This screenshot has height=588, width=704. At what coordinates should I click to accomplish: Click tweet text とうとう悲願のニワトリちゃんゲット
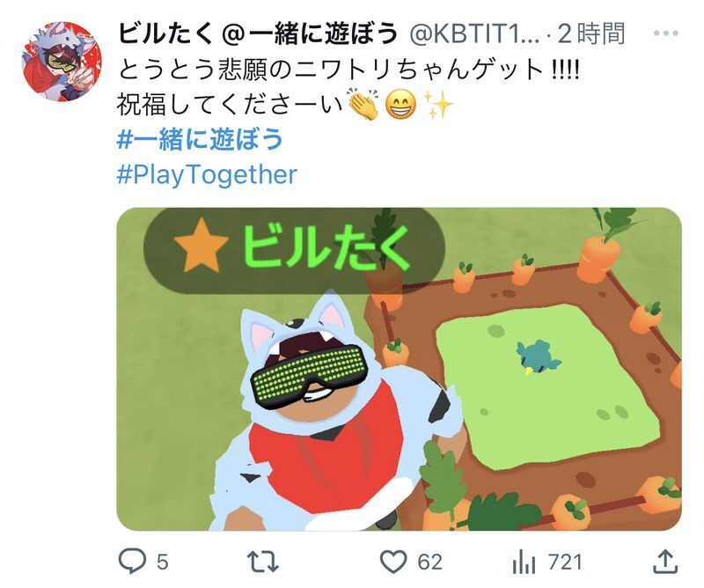(x=331, y=70)
